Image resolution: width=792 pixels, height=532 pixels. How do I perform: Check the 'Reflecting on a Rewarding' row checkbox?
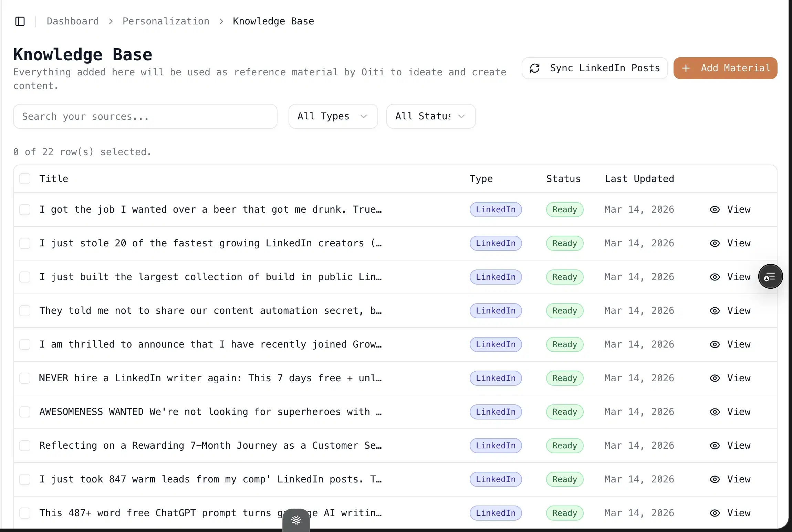tap(25, 446)
